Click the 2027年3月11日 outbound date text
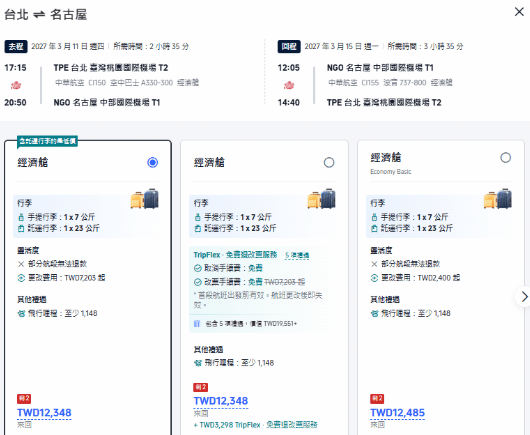The height and width of the screenshot is (435, 530). pyautogui.click(x=68, y=47)
